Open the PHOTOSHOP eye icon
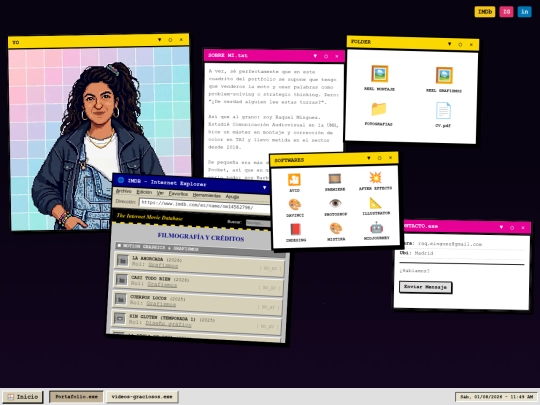The width and height of the screenshot is (540, 405). (335, 203)
